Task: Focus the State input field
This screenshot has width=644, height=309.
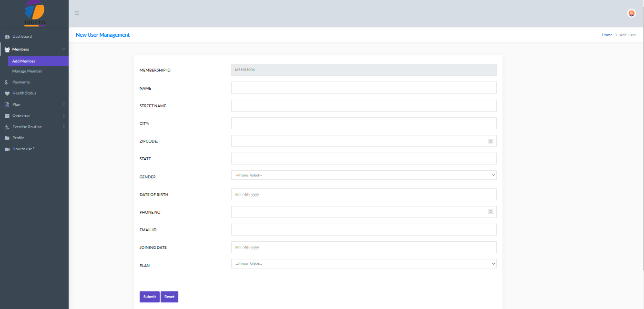Action: 364,158
